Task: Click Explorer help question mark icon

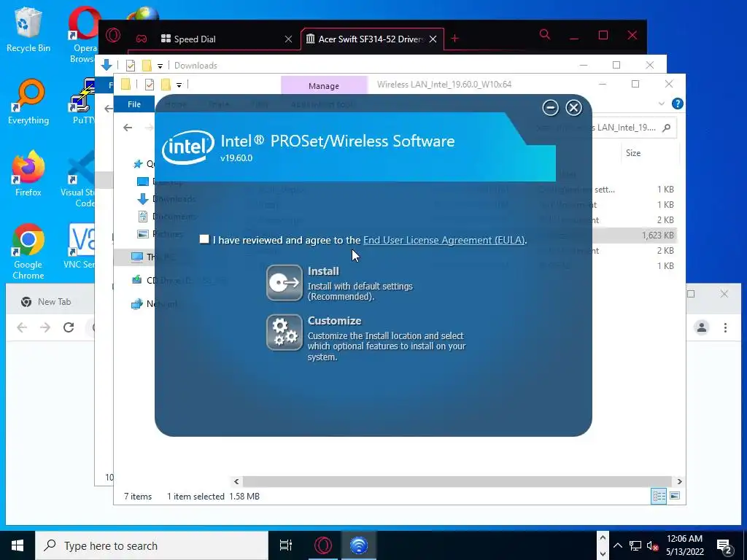Action: pyautogui.click(x=677, y=104)
